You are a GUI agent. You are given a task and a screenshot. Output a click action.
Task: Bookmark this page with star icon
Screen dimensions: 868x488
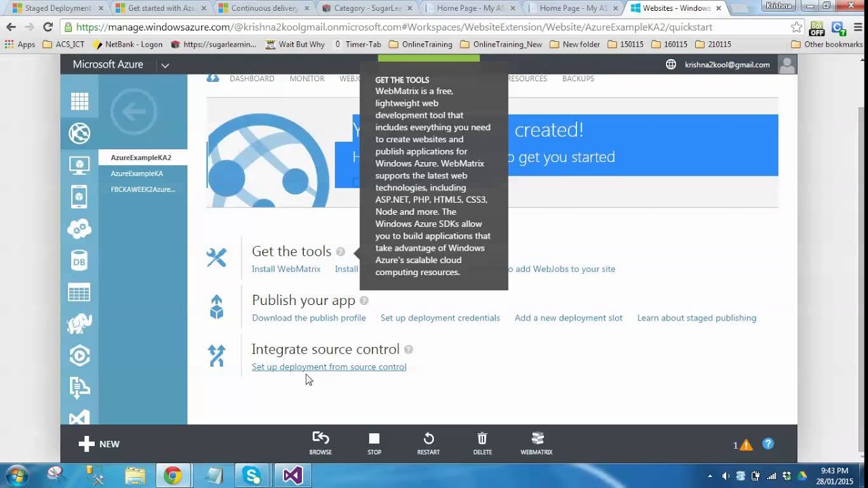(797, 27)
